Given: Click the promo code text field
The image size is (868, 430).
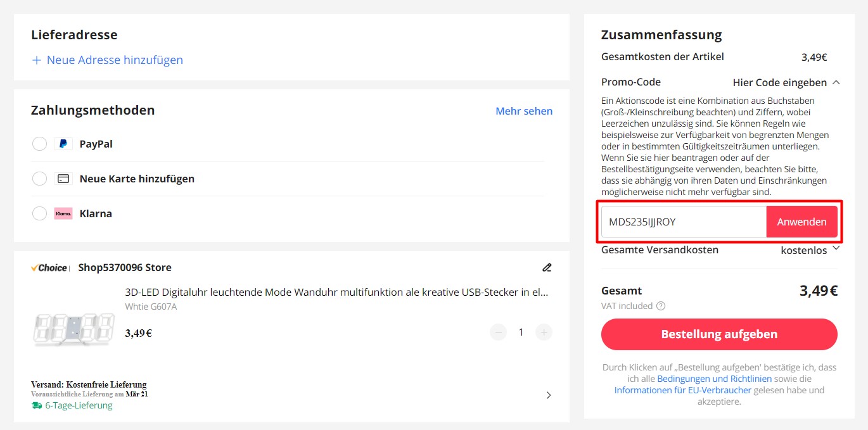Looking at the screenshot, I should (x=683, y=222).
